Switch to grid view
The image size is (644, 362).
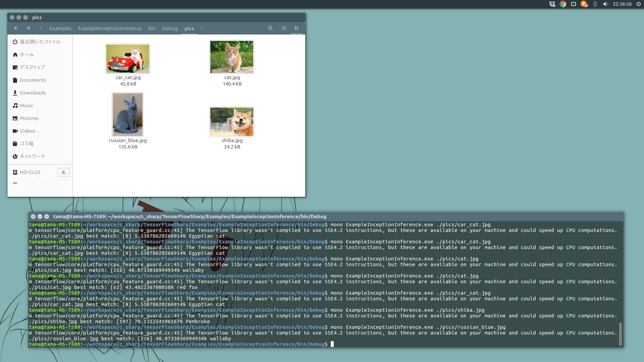tap(297, 28)
